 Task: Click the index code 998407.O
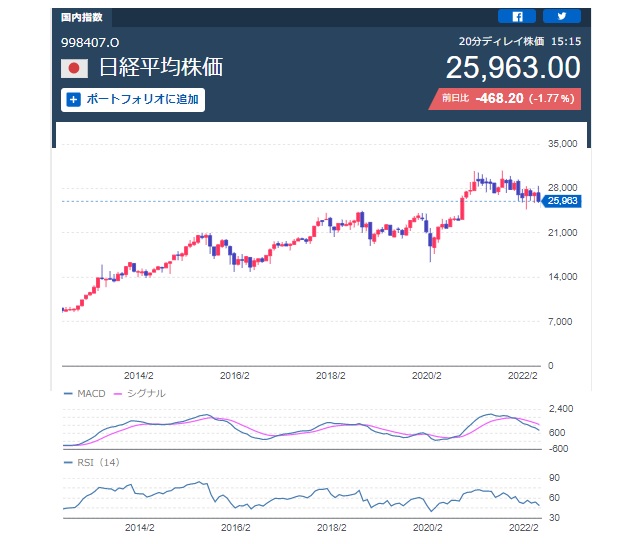click(90, 43)
